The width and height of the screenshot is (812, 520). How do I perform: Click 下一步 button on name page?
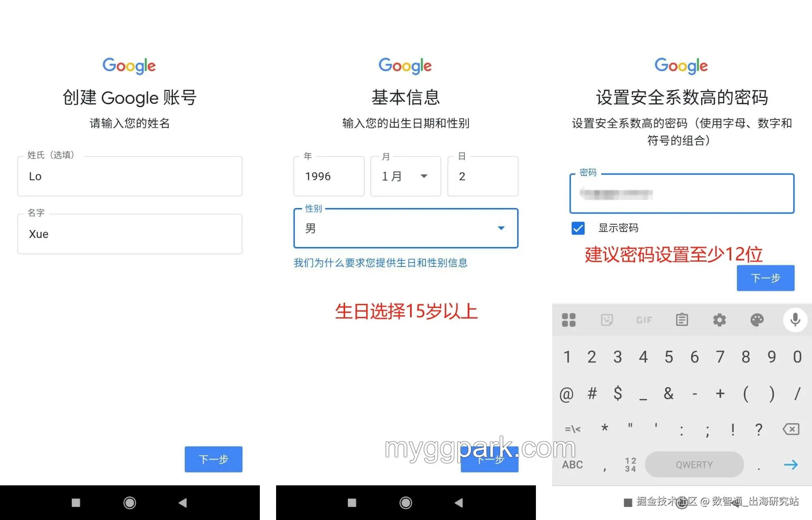213,459
